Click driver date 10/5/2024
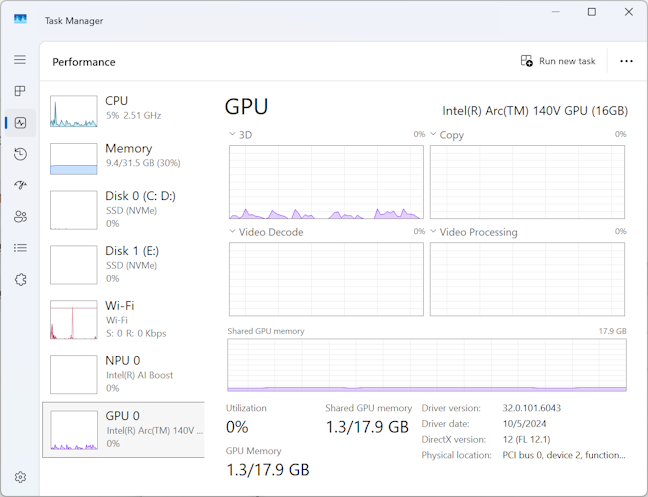Screen dimensions: 648x497 [x=524, y=424]
